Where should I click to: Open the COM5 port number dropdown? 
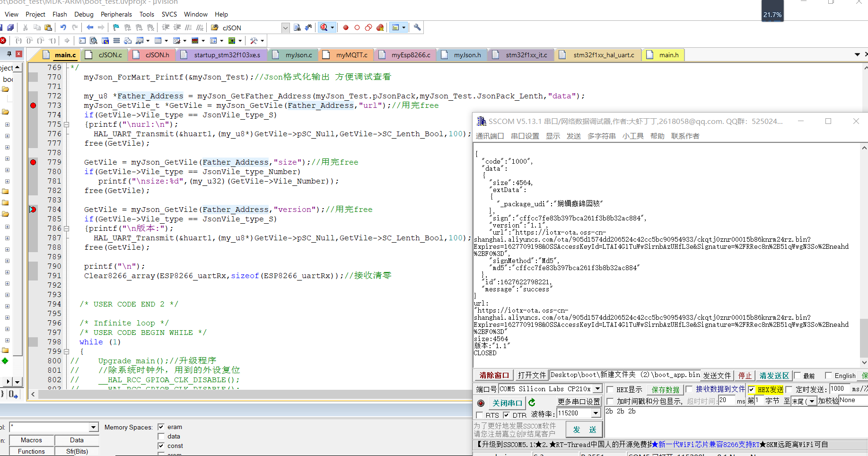click(x=597, y=389)
